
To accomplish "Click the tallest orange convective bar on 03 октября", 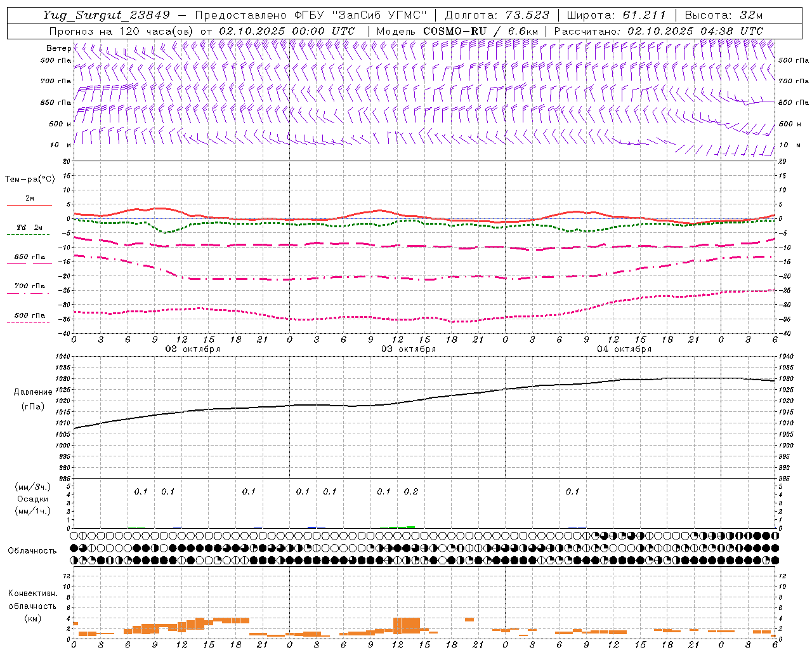I will coord(407,625).
